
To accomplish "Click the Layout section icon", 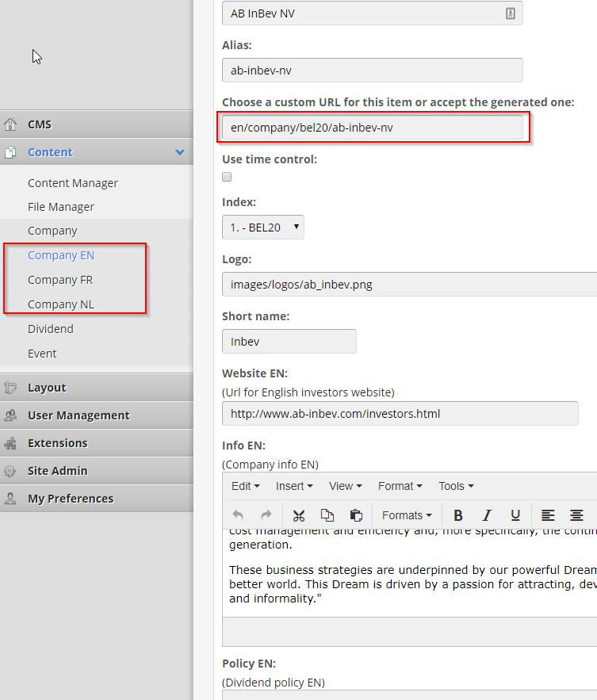I will click(10, 388).
